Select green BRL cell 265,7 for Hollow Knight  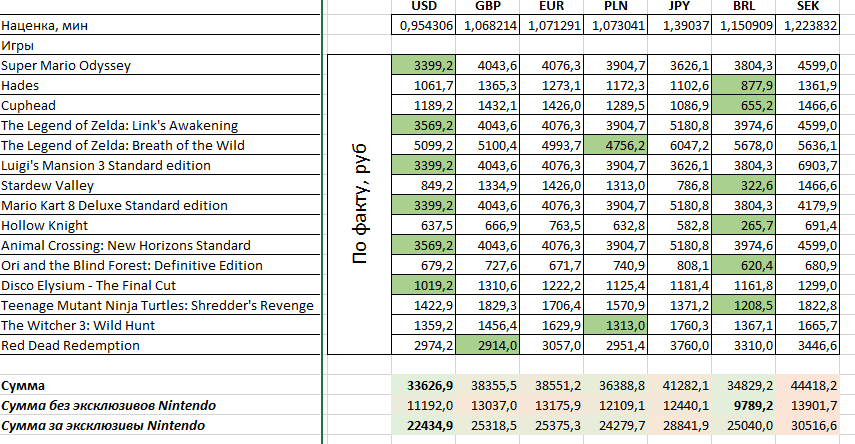pos(744,225)
